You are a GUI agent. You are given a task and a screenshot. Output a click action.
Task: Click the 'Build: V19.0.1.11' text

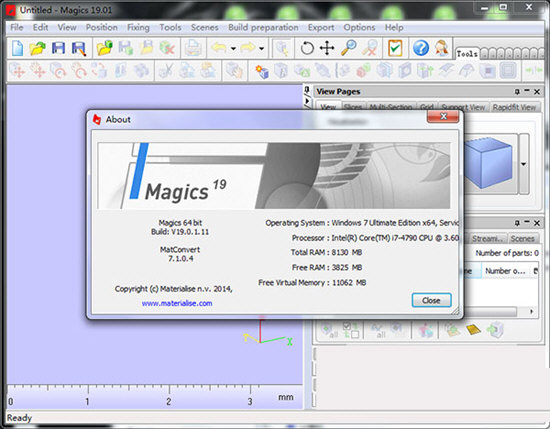pos(180,232)
